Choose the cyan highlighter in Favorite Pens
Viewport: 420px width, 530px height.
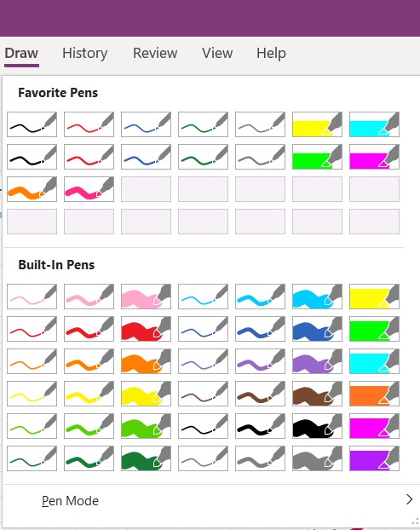coord(374,124)
